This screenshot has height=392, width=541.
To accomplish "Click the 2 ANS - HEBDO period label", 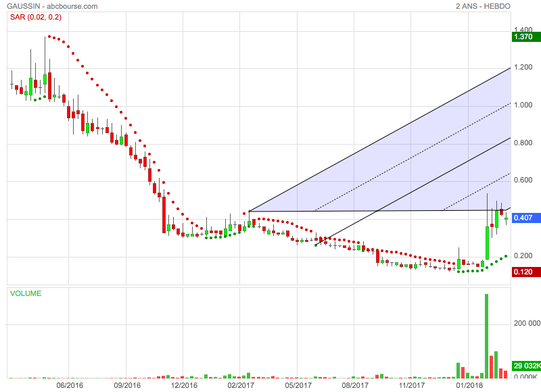I will [x=483, y=6].
